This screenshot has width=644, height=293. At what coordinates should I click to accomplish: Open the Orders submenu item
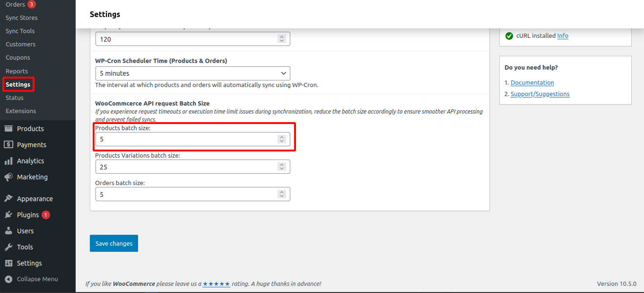(15, 4)
